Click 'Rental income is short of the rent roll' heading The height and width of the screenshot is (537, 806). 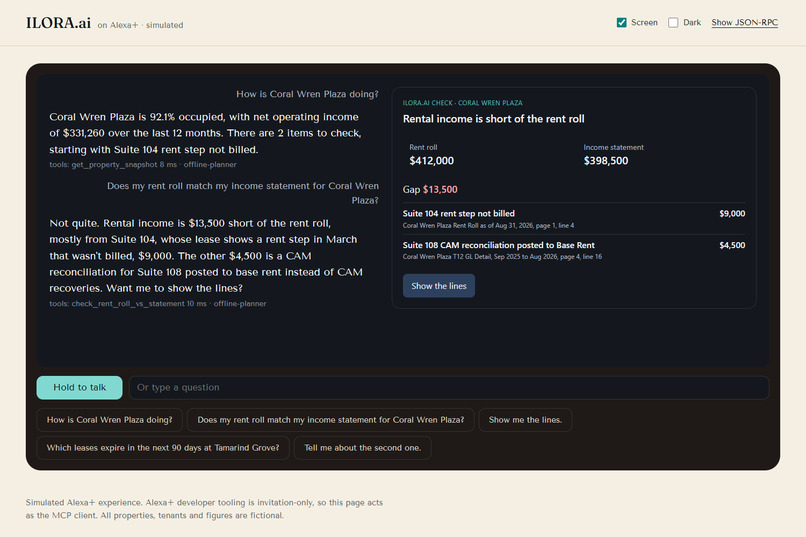click(493, 119)
